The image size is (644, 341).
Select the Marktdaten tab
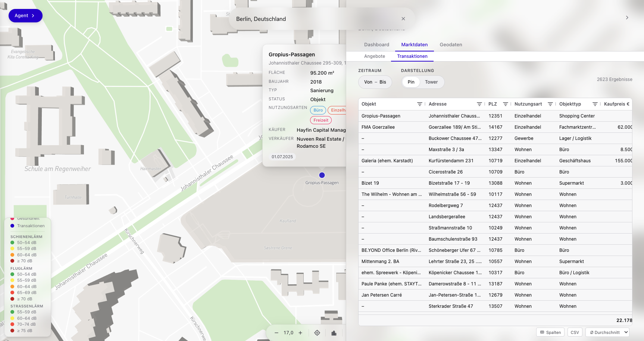click(414, 44)
